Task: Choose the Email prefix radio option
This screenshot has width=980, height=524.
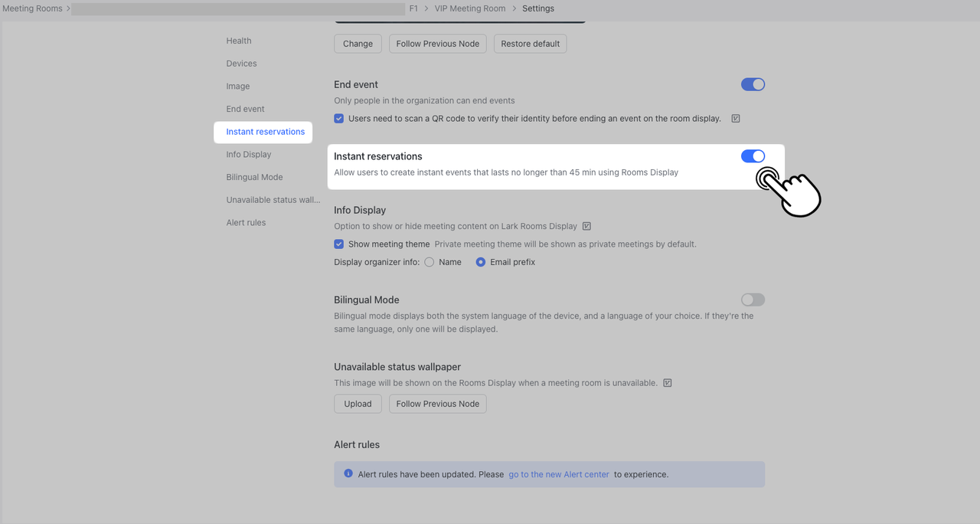Action: (x=481, y=262)
